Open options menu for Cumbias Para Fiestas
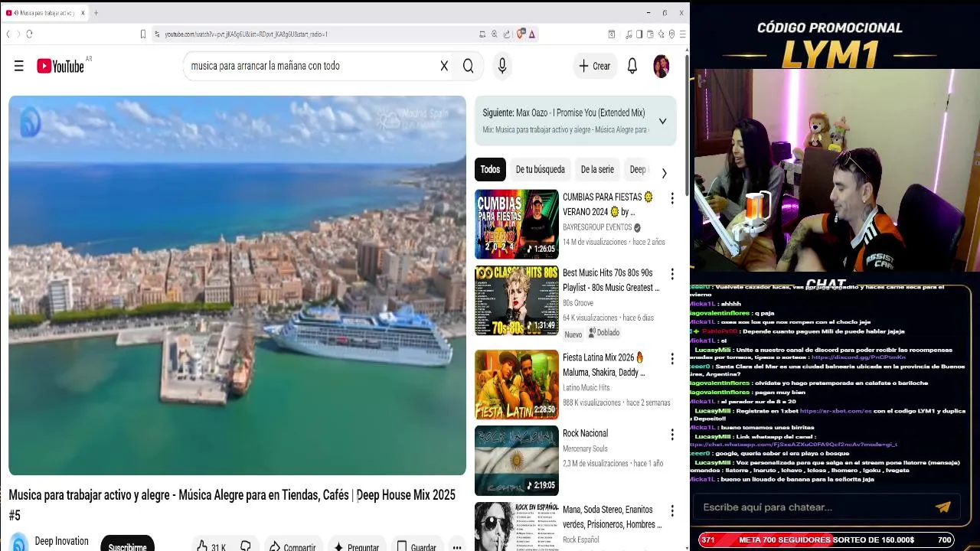The image size is (980, 551). coord(672,198)
